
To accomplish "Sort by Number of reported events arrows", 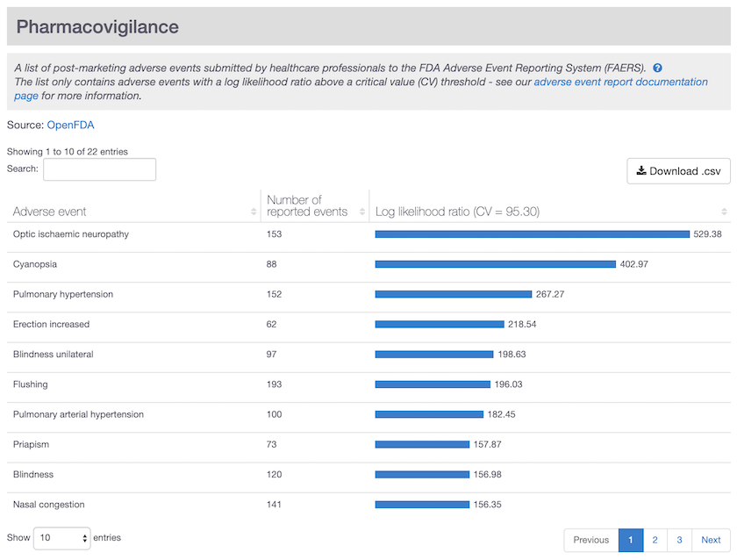I will [x=362, y=212].
